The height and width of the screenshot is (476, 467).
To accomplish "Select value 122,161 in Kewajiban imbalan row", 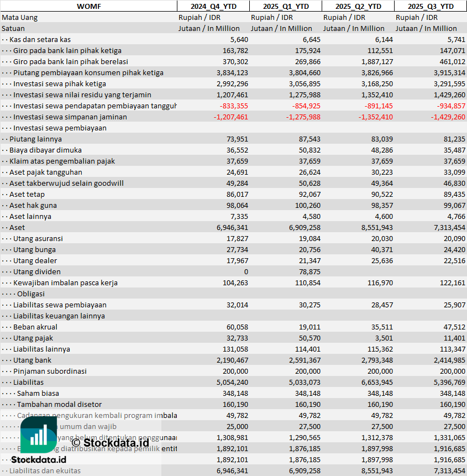I will (x=453, y=283).
